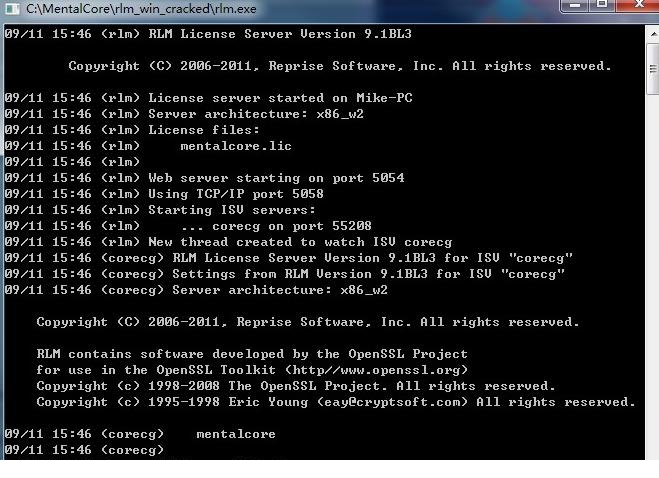The height and width of the screenshot is (478, 659).
Task: Minimize the rlm.exe console window
Action: (x=575, y=5)
